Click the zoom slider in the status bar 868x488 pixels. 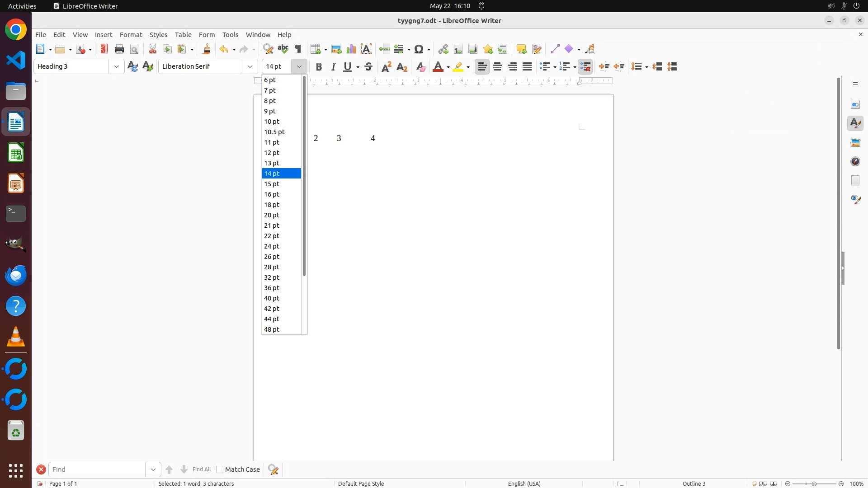coord(814,483)
